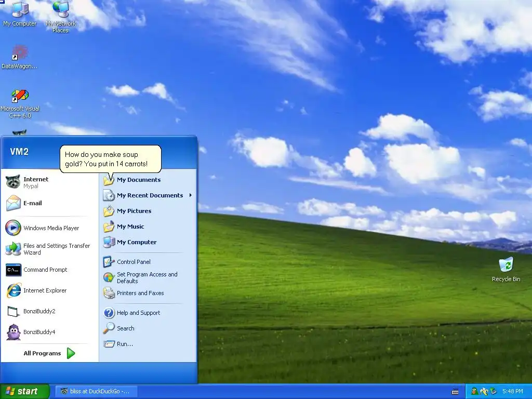Switch to bliss at DuckDuckGo taskbar window
532x399 pixels.
pos(96,391)
